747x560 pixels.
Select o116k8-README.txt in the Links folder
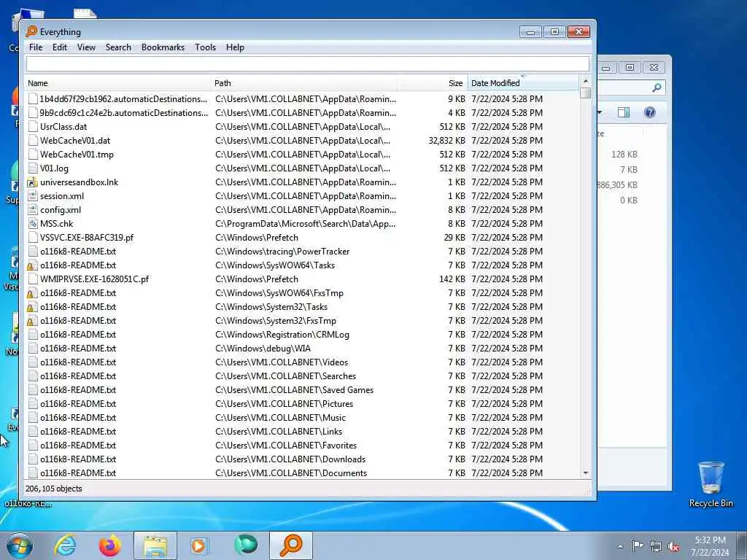coord(77,431)
